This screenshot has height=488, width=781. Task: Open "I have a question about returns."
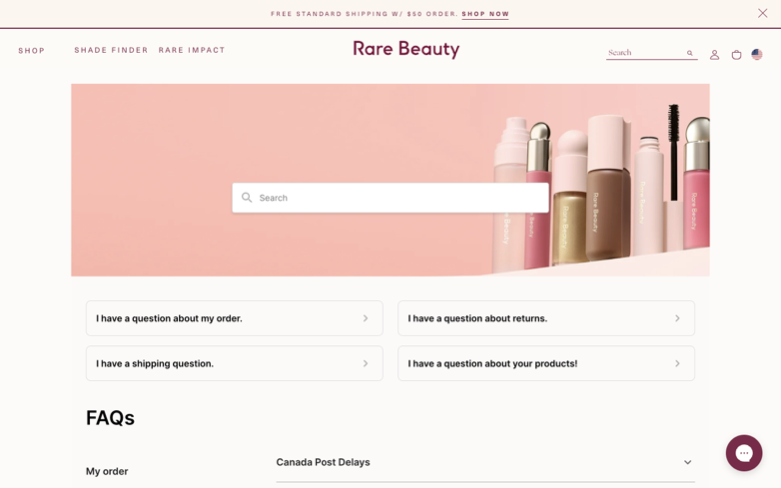(546, 318)
